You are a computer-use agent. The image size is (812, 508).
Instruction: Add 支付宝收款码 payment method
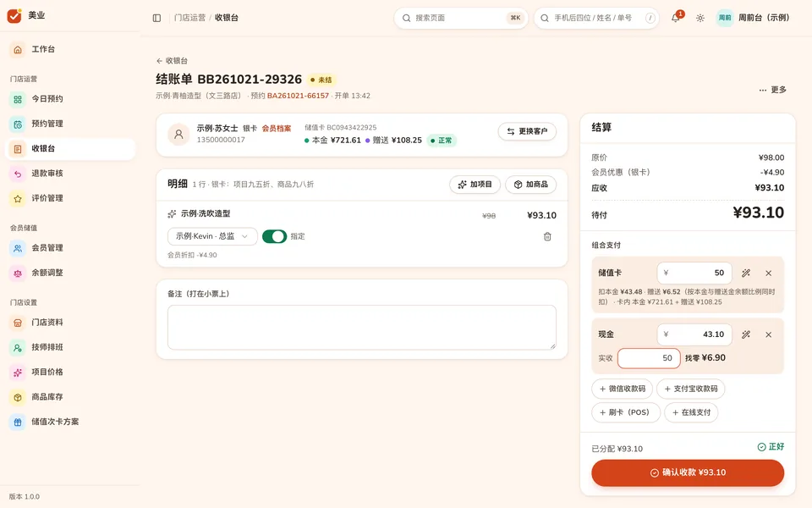pyautogui.click(x=691, y=389)
